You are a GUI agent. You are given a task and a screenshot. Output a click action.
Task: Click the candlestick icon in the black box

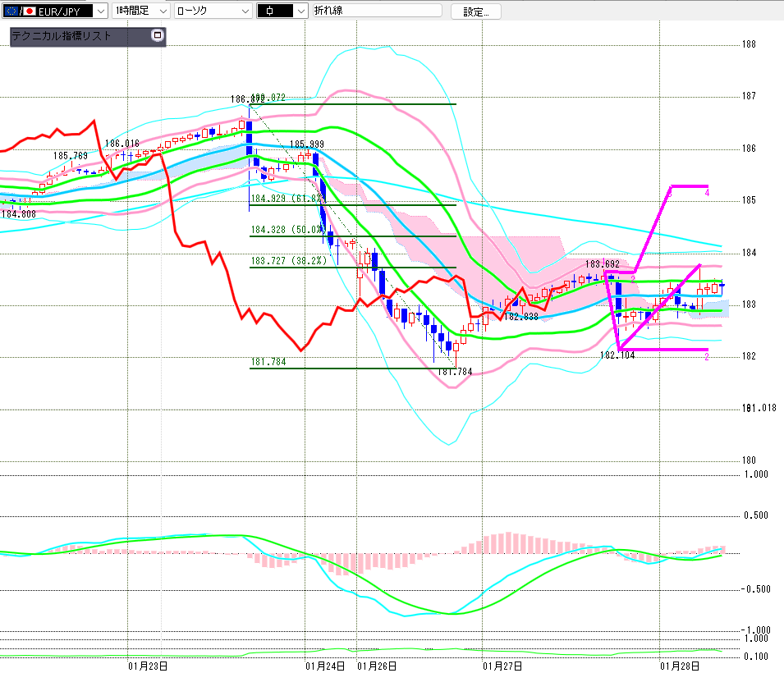coord(270,11)
